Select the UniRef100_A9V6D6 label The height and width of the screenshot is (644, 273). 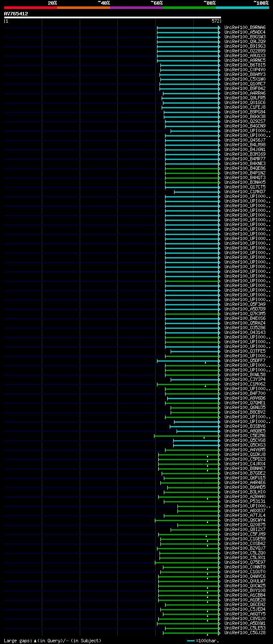(245, 398)
